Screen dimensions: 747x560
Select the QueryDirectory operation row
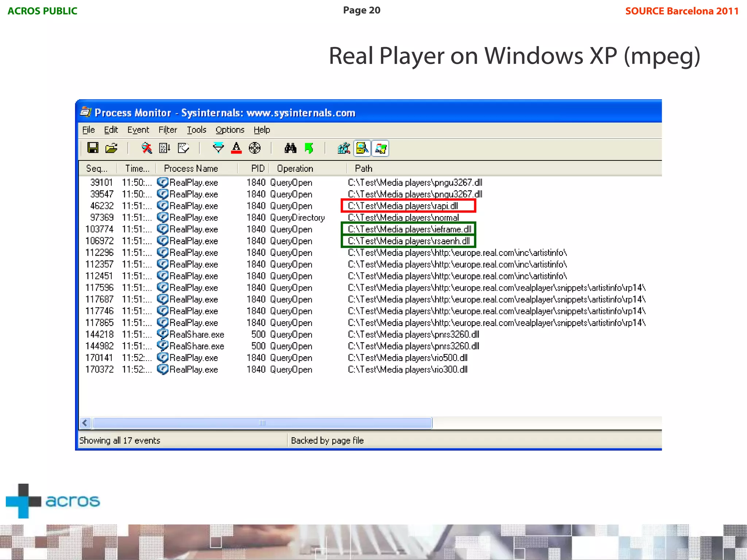(370, 218)
